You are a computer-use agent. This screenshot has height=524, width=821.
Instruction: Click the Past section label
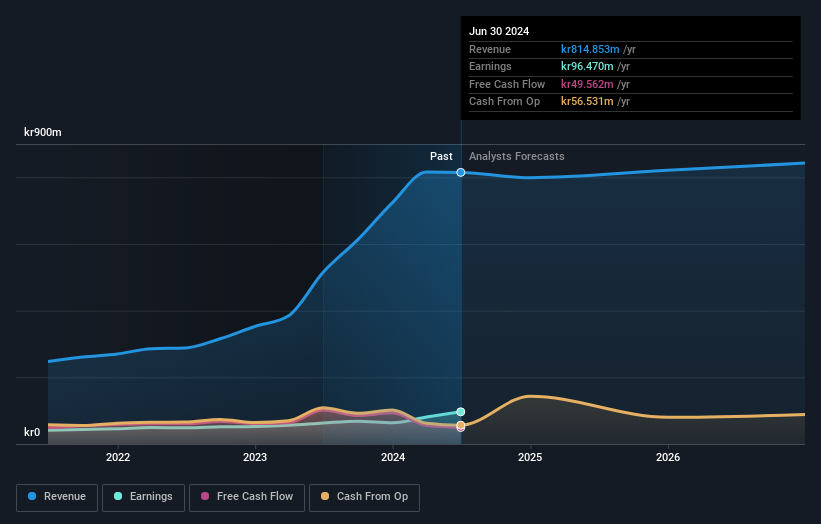tap(441, 156)
